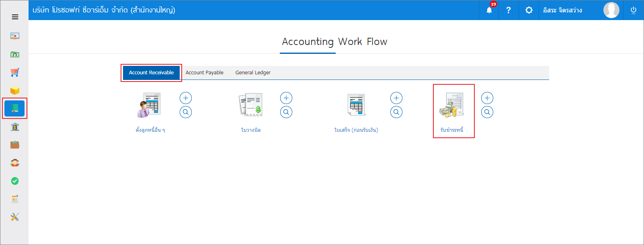Click the user profile avatar
The height and width of the screenshot is (245, 644).
pyautogui.click(x=611, y=10)
